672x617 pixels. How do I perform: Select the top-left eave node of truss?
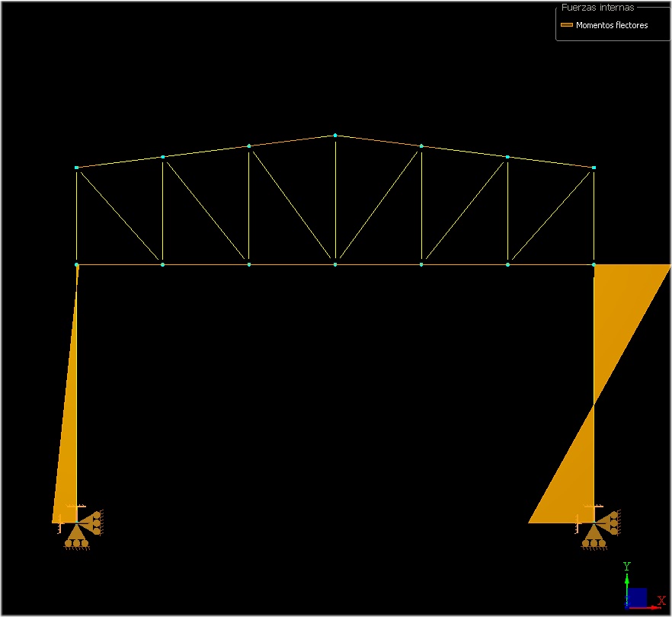(76, 168)
